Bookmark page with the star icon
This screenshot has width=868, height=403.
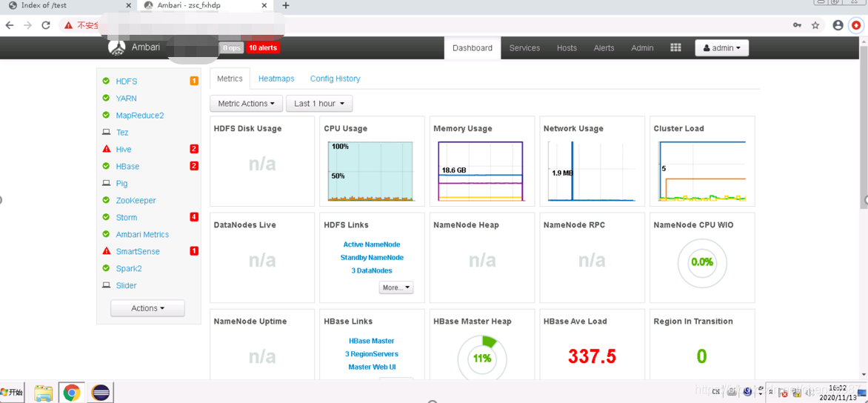pyautogui.click(x=815, y=25)
